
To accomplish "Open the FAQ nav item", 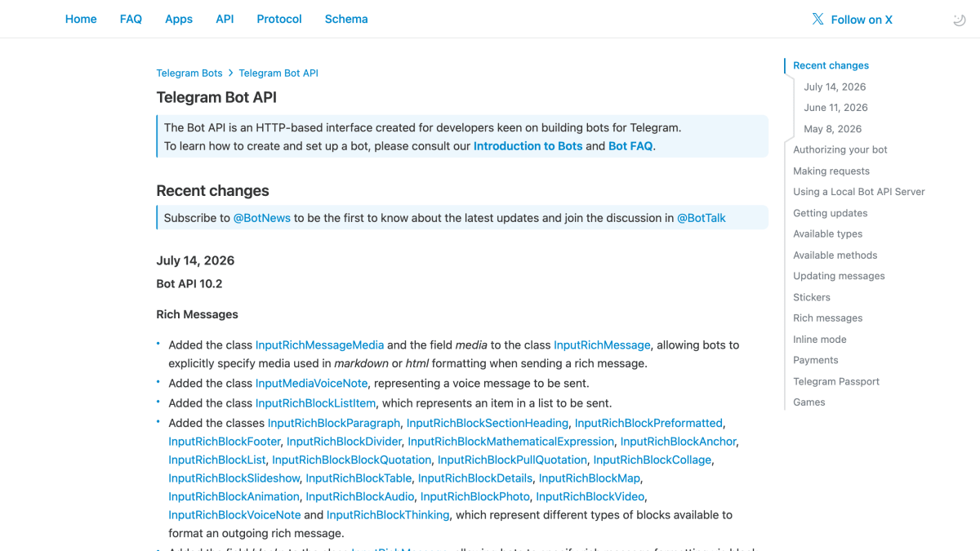I will point(131,19).
